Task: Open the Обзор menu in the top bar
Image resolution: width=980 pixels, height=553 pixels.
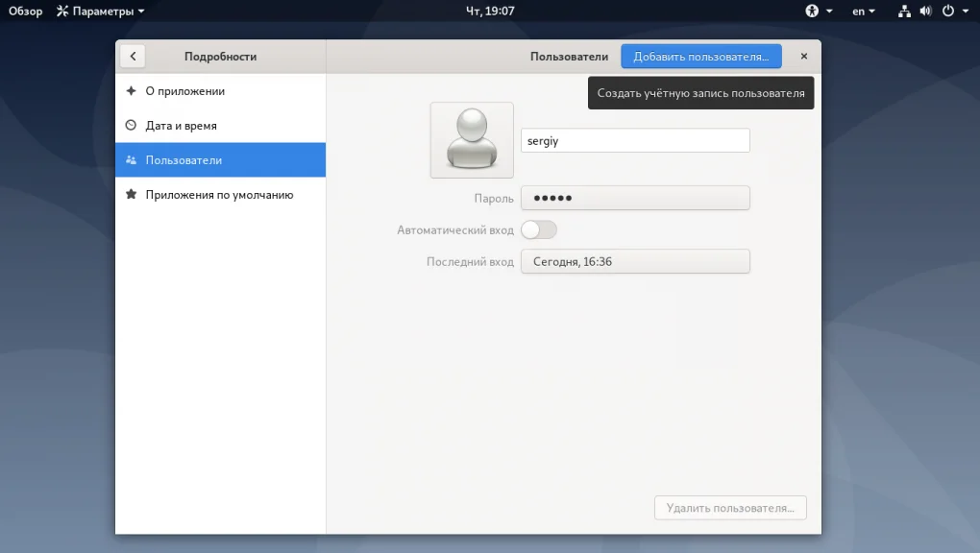Action: tap(24, 11)
